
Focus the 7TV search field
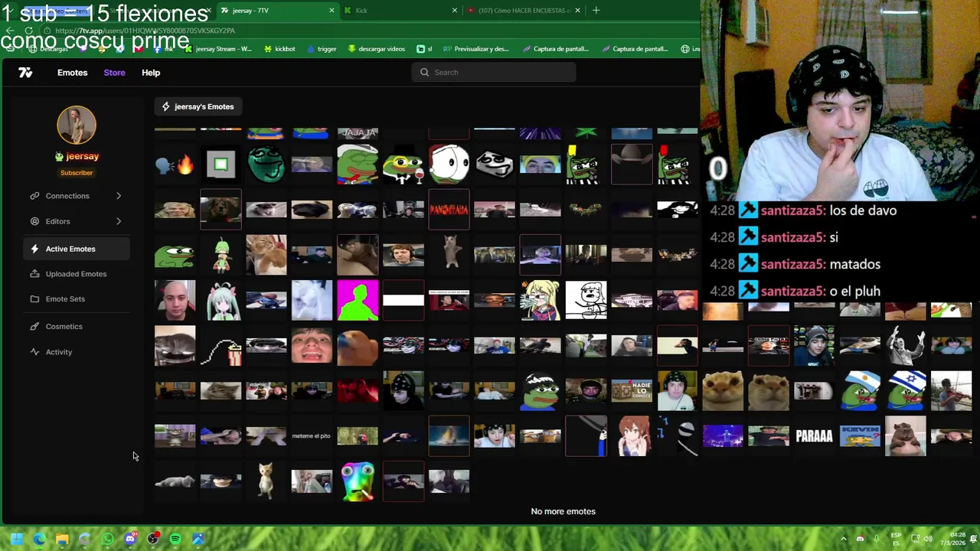click(x=494, y=73)
